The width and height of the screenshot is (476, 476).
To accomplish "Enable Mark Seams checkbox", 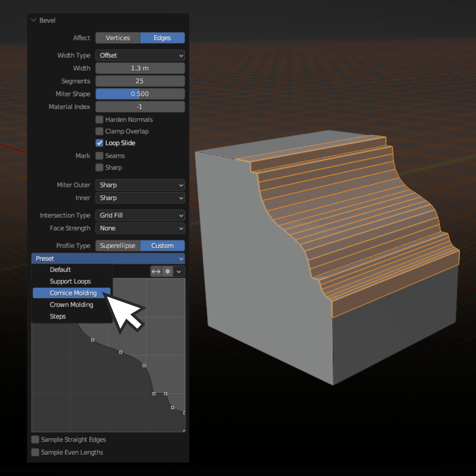I will pyautogui.click(x=99, y=156).
